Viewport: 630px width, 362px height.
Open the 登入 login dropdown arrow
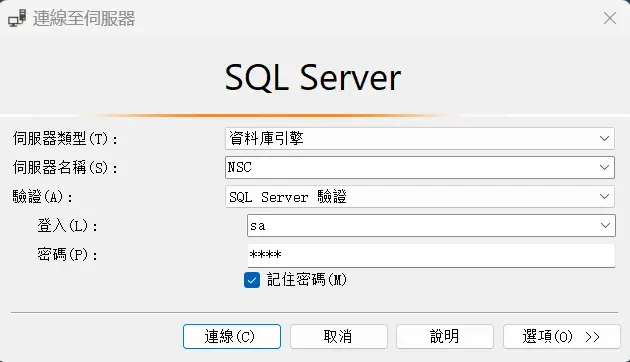tap(605, 225)
